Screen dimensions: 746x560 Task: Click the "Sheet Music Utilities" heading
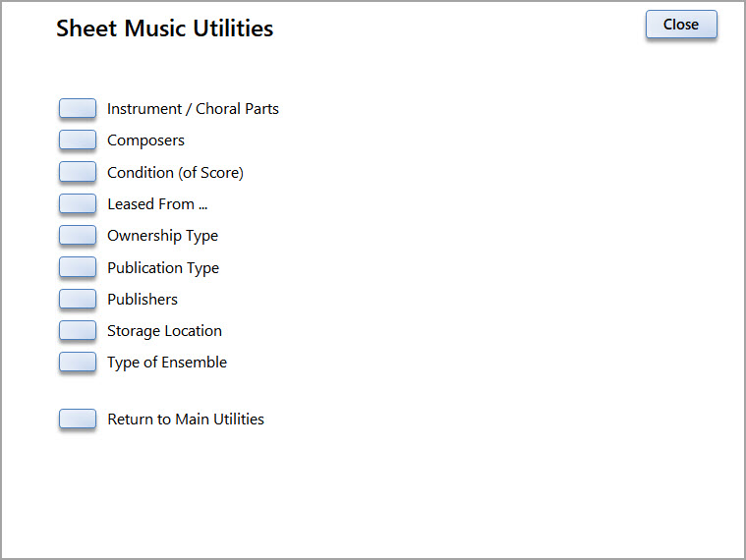click(x=164, y=28)
